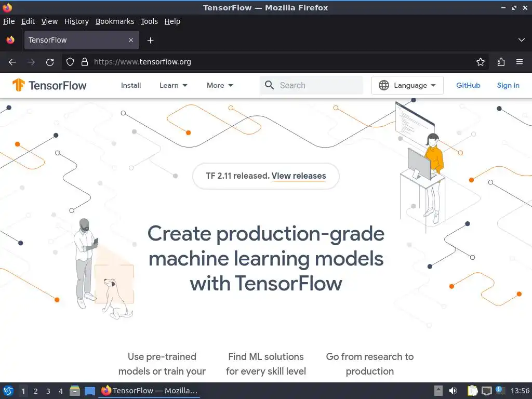Open the clipboard manager tray icon
Screen dimensions: 532x399
(472, 391)
